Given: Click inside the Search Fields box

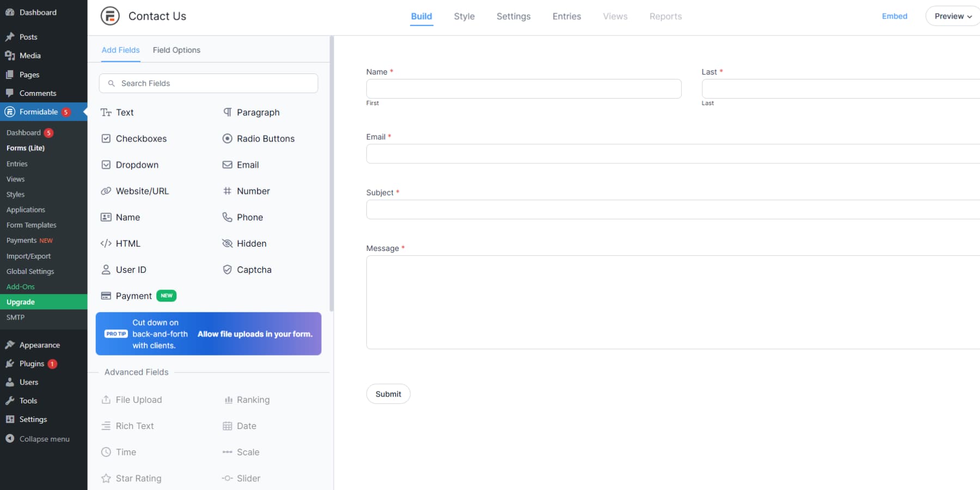Looking at the screenshot, I should point(208,83).
